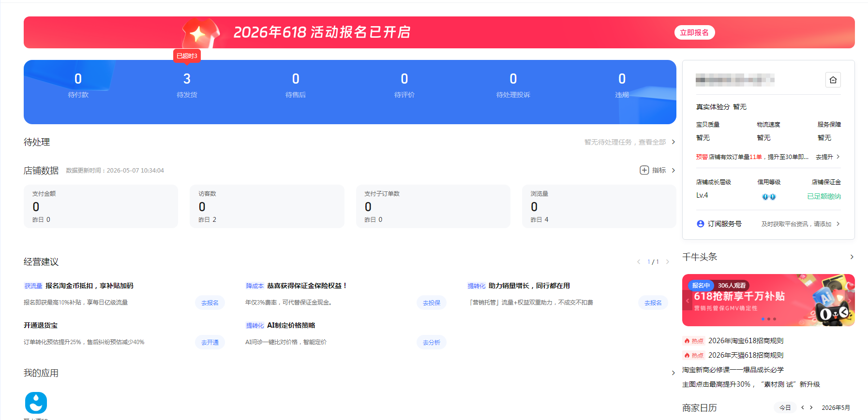
Task: Show previous slide on the 618 banner
Action: tap(688, 301)
